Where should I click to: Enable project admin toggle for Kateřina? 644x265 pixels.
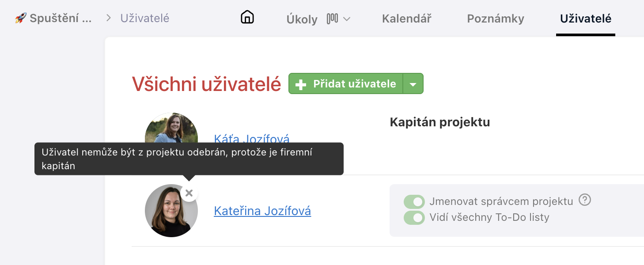pyautogui.click(x=414, y=201)
